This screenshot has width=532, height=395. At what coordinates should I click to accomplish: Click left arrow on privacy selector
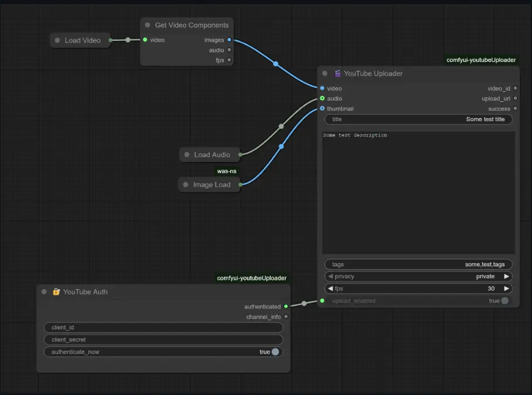pyautogui.click(x=330, y=276)
